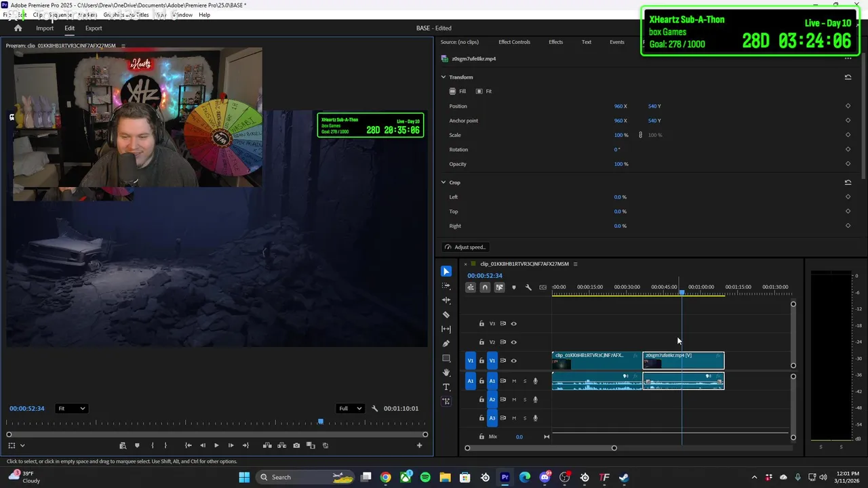Toggle V3 track visibility eye
Screen dimensions: 868x488
click(513, 324)
